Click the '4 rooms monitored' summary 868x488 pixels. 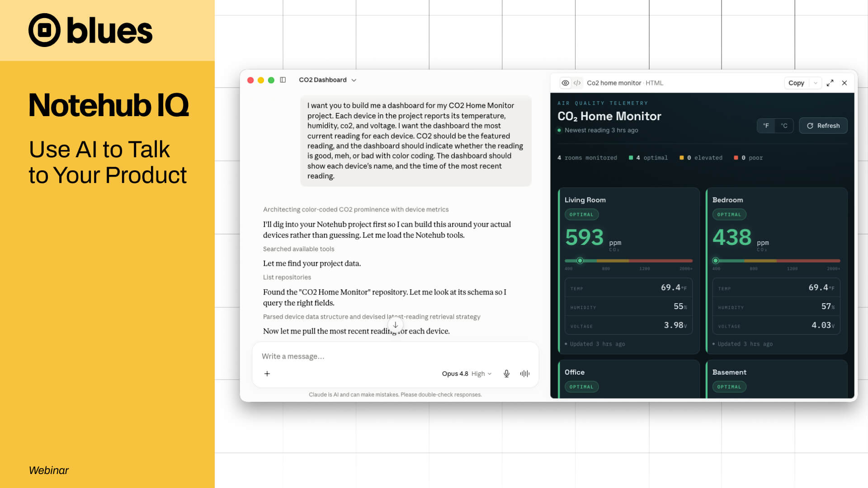pyautogui.click(x=587, y=158)
